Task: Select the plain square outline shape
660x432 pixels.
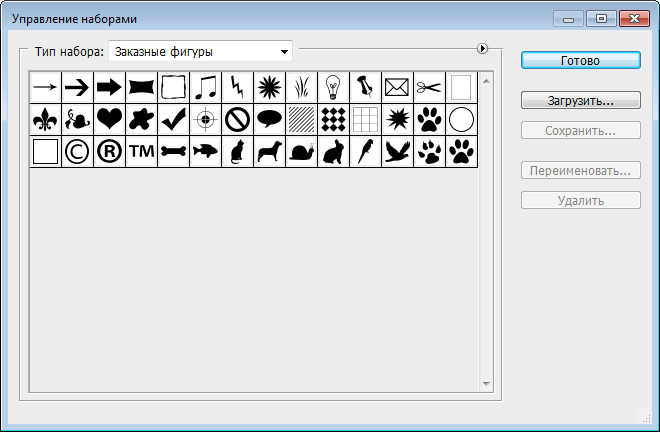Action: (45, 152)
